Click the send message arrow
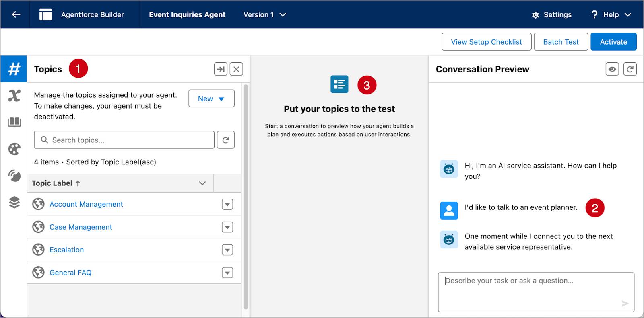The image size is (644, 318). click(625, 304)
